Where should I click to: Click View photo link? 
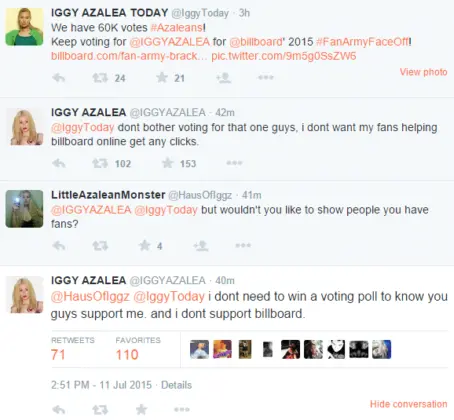(x=423, y=72)
